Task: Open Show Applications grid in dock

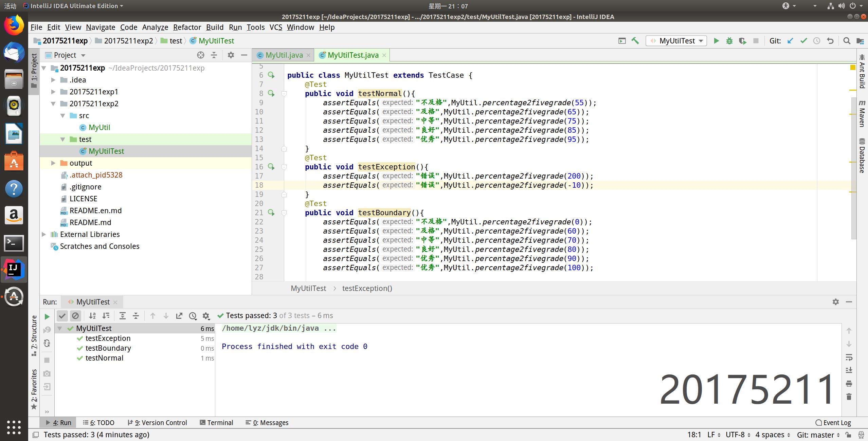Action: click(x=14, y=427)
